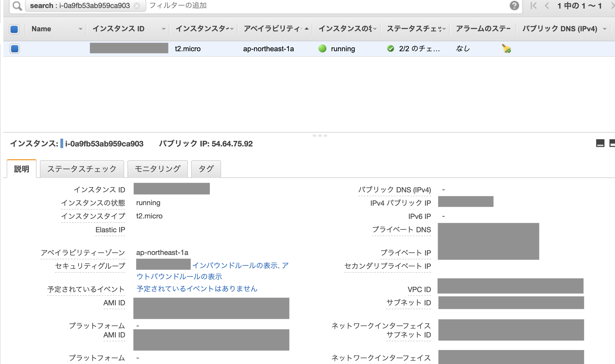Deselect the t2.micro instance row checkbox
Viewport: 615px width, 364px height.
[14, 49]
